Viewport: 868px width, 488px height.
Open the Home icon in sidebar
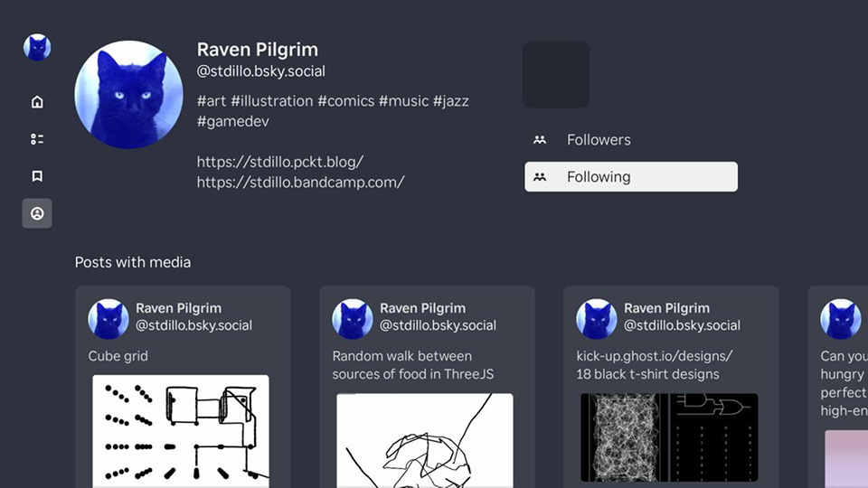[37, 102]
